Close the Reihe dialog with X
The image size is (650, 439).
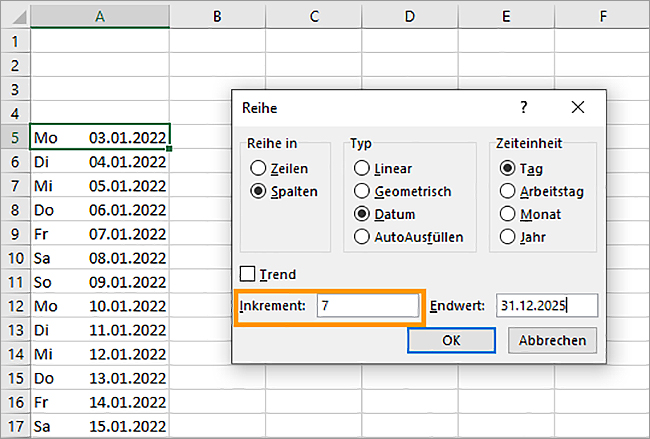(x=577, y=106)
